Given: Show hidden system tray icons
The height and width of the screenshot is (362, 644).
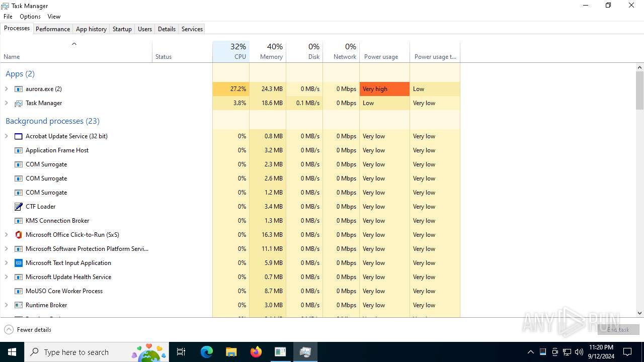Looking at the screenshot, I should [531, 352].
